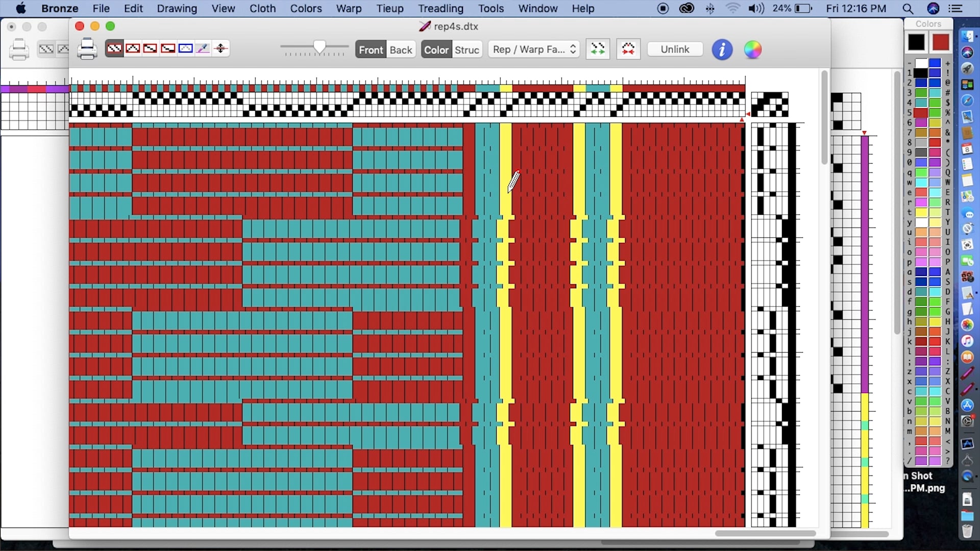Select the blue curve drawing tool
The height and width of the screenshot is (551, 980).
click(185, 48)
